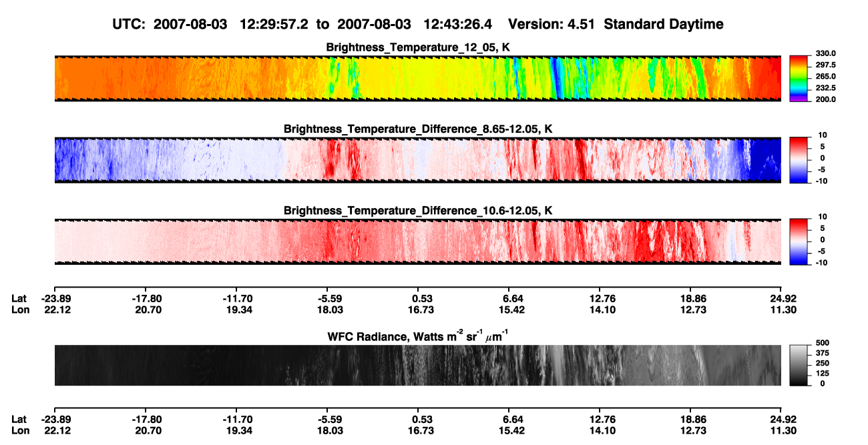
Task: Click 'Standard Daytime' in the header
Action: pos(662,25)
